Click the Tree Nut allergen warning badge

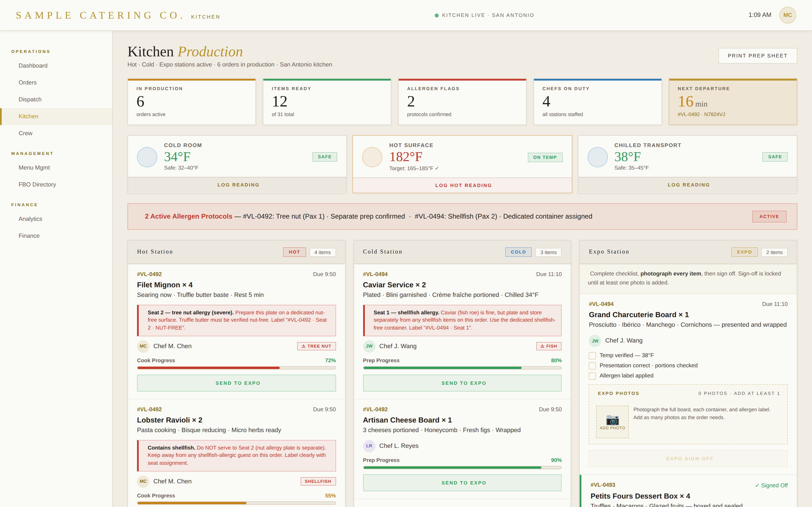[316, 346]
